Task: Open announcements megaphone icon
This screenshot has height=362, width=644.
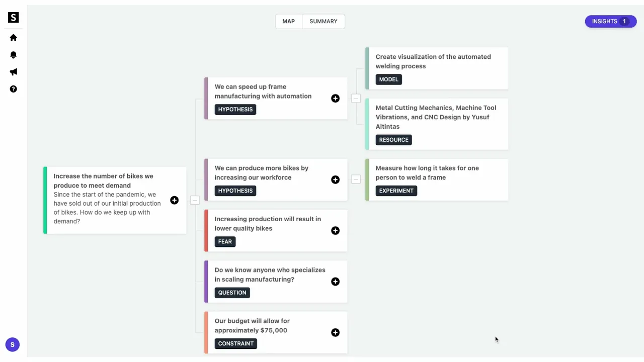Action: [x=14, y=72]
